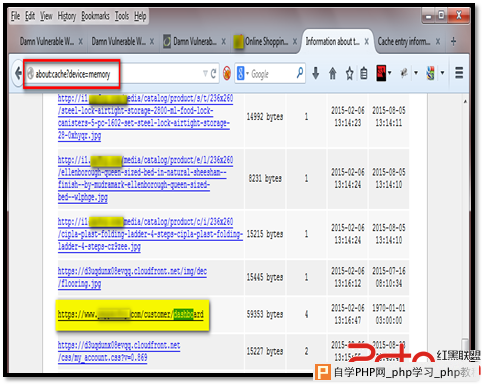
Task: Open the cloudfront flooring.jpg link
Action: tap(132, 277)
